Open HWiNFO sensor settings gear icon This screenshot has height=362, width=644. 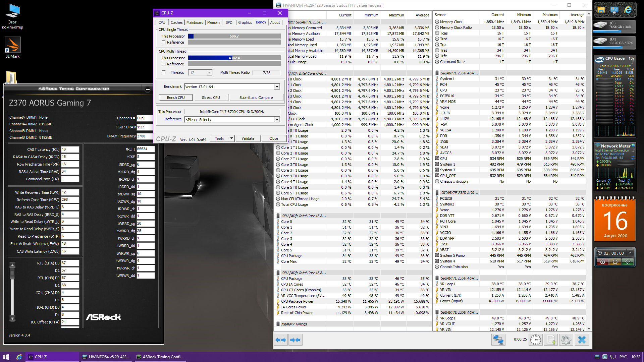pyautogui.click(x=566, y=340)
